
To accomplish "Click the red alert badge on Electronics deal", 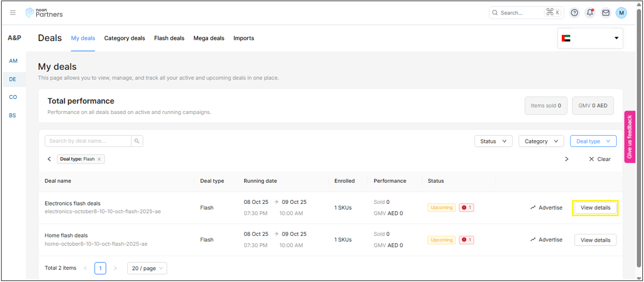I will (467, 207).
